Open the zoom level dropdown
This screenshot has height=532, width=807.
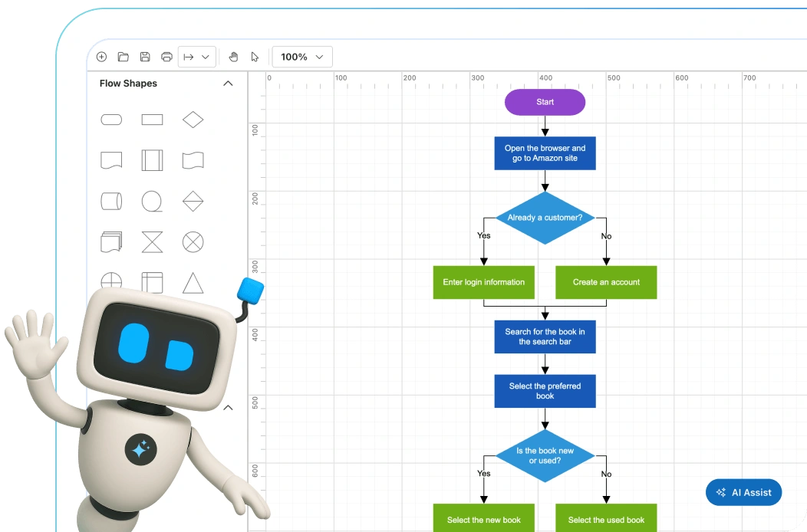coord(301,57)
